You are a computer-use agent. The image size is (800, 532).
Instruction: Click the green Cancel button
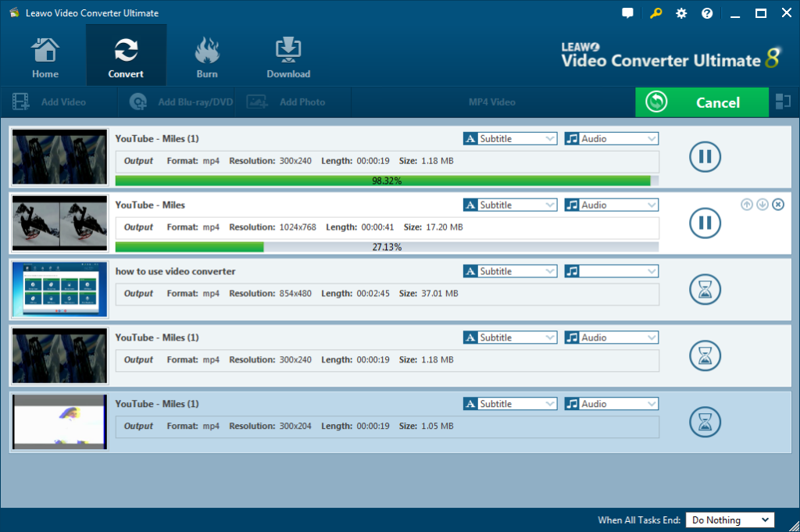coord(702,102)
